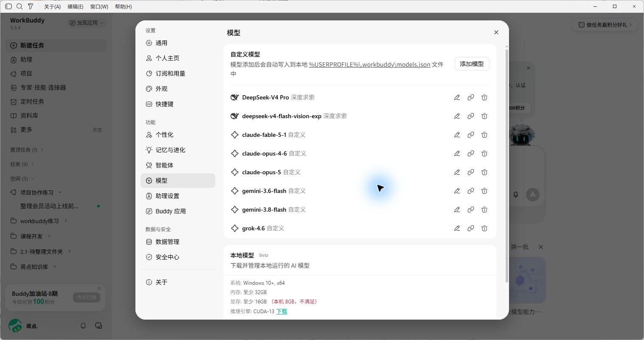The image size is (644, 340).
Task: Click the settings dialog vertical scrollbar
Action: [506, 166]
